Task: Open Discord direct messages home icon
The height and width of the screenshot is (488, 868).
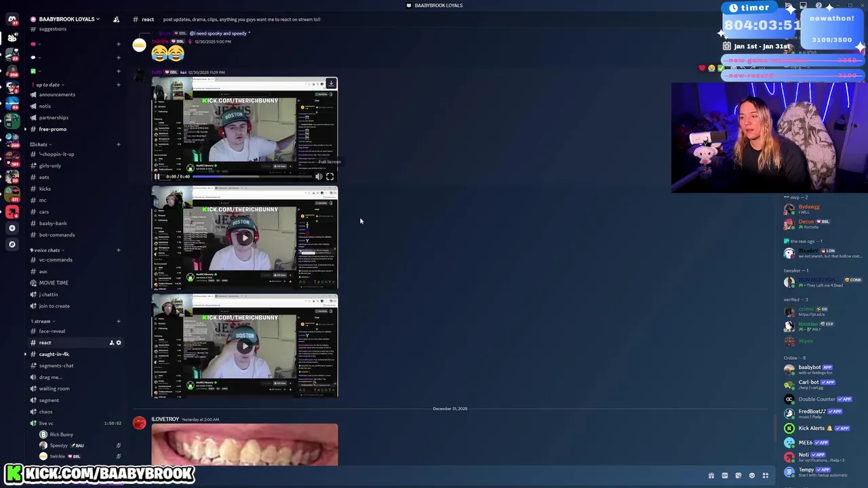Action: 12,20
